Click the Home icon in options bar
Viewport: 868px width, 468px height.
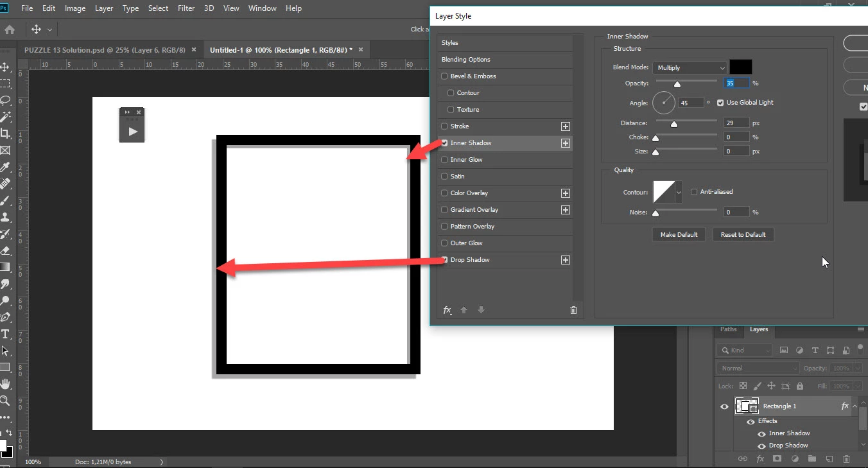click(9, 30)
